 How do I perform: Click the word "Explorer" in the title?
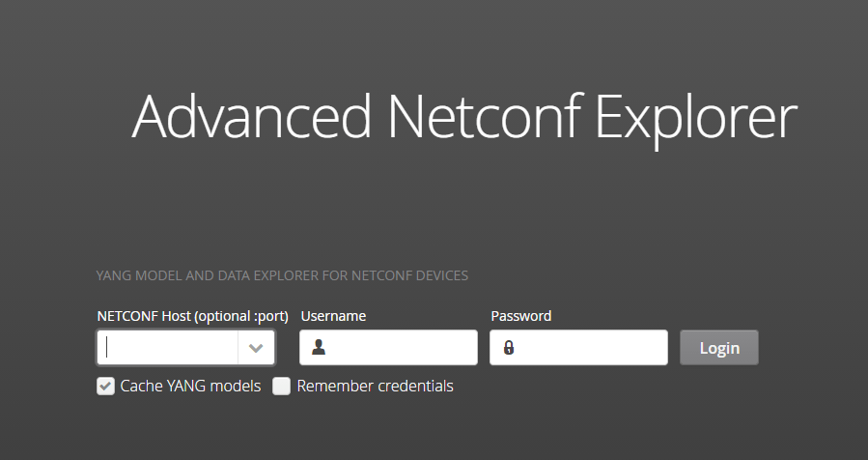click(x=696, y=118)
